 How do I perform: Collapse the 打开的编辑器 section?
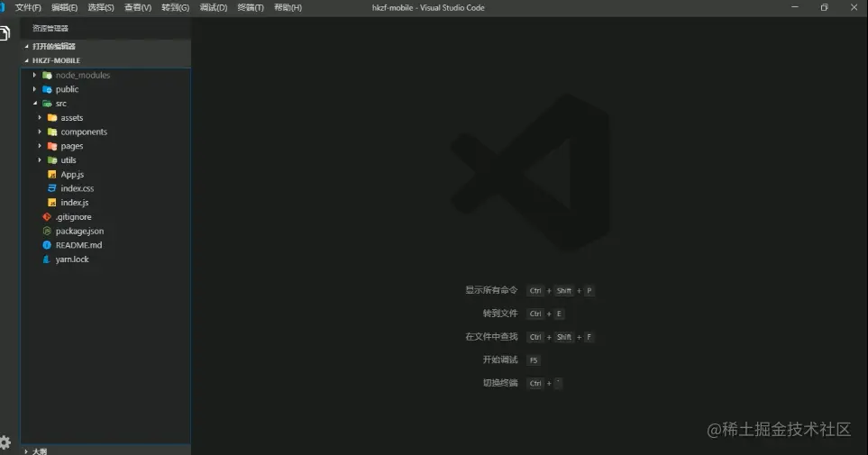click(26, 47)
